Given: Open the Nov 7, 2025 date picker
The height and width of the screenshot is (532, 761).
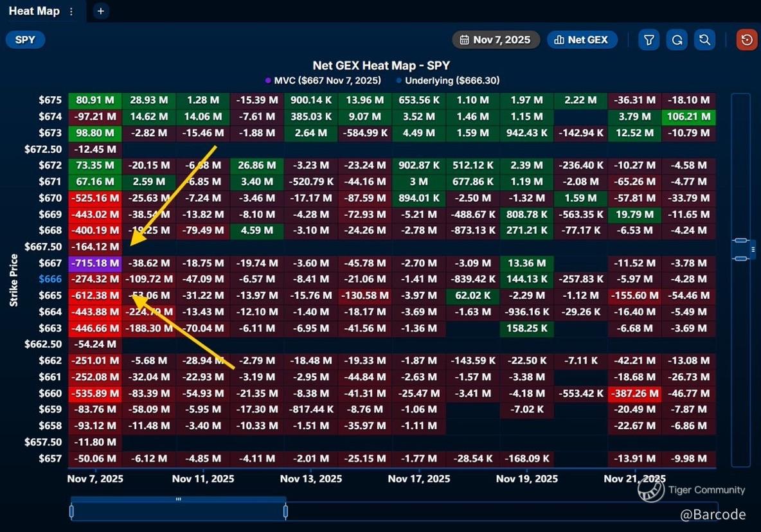Looking at the screenshot, I should tap(496, 40).
